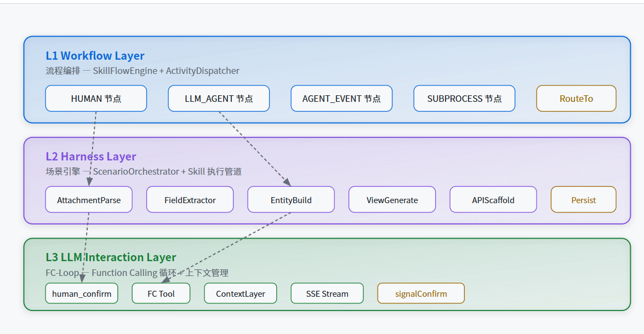Click the L2 Harness Layer title
Screen dimensions: 644x334
click(91, 157)
